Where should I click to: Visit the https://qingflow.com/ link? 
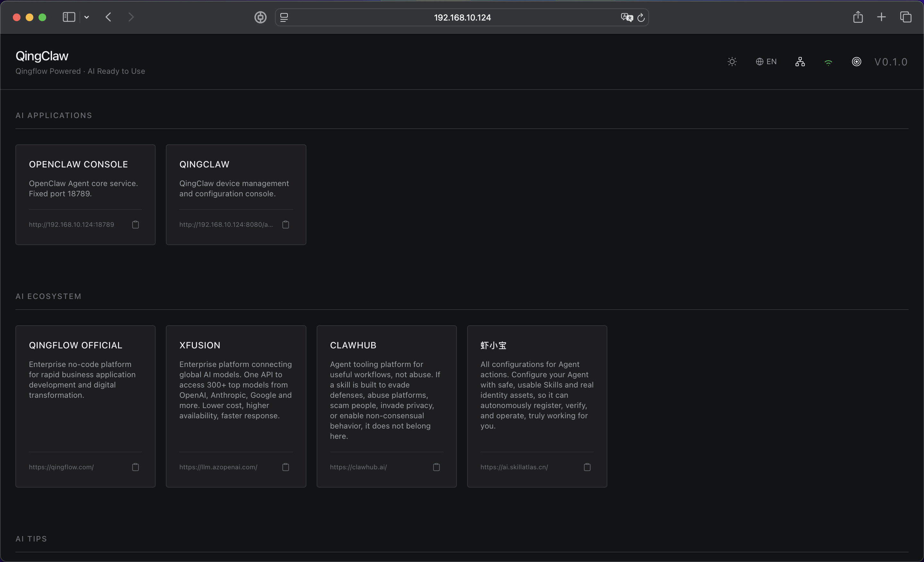[62, 467]
